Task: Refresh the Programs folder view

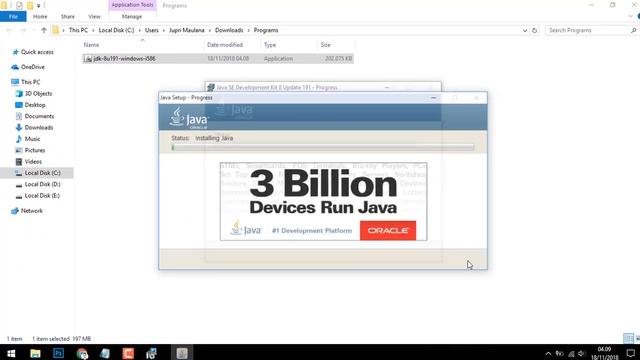Action: 534,30
